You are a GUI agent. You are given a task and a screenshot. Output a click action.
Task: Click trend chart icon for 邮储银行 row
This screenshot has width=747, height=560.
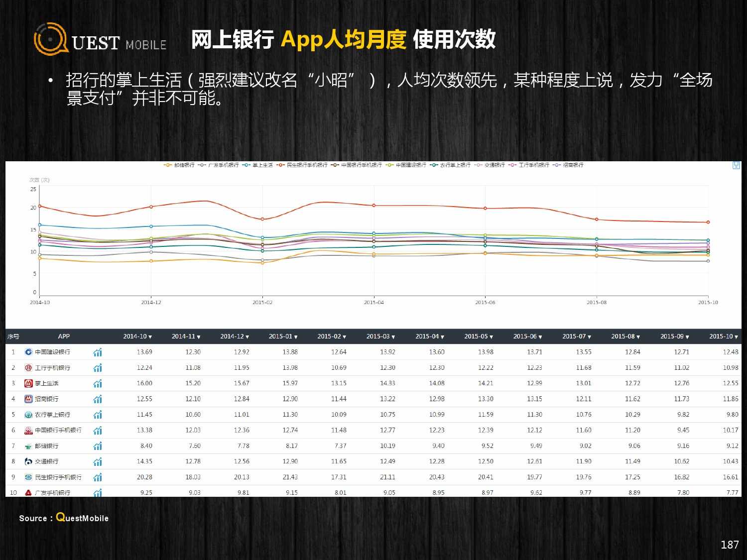[98, 446]
